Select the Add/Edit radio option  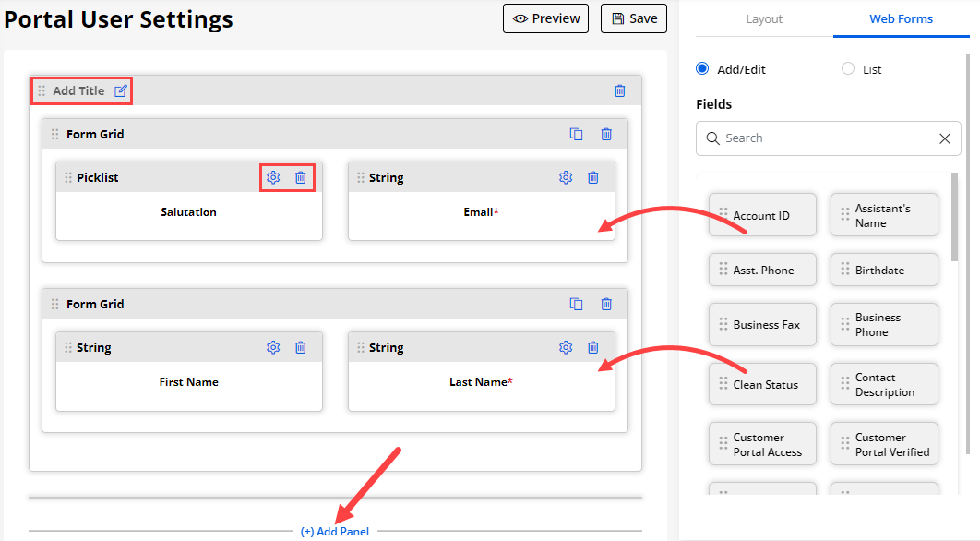coord(702,69)
